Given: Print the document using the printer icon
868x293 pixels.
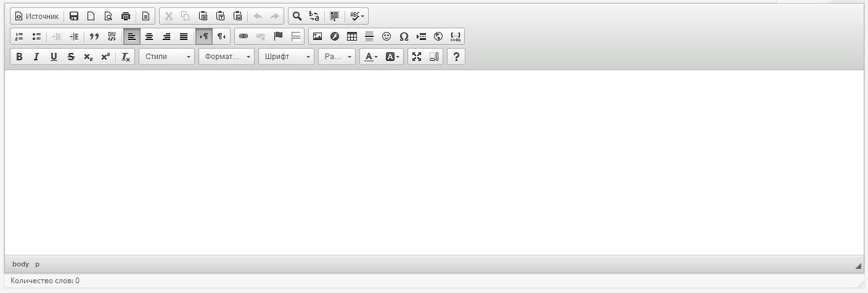Looking at the screenshot, I should 126,17.
